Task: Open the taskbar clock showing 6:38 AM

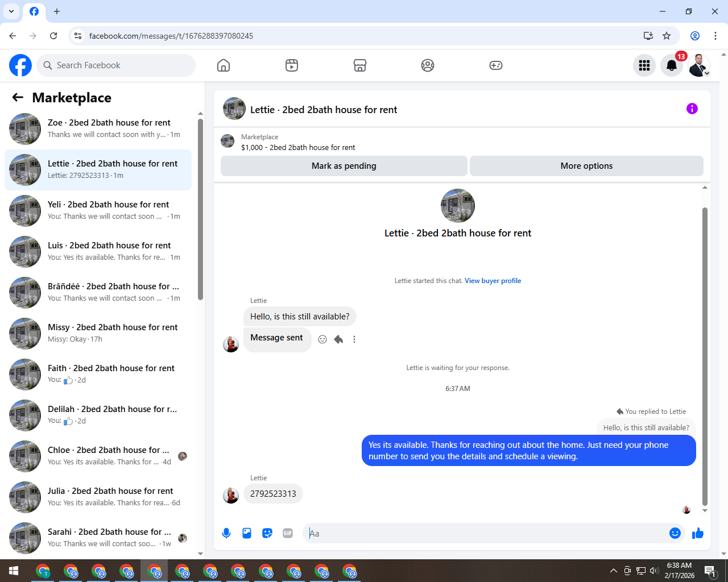Action: pyautogui.click(x=680, y=571)
